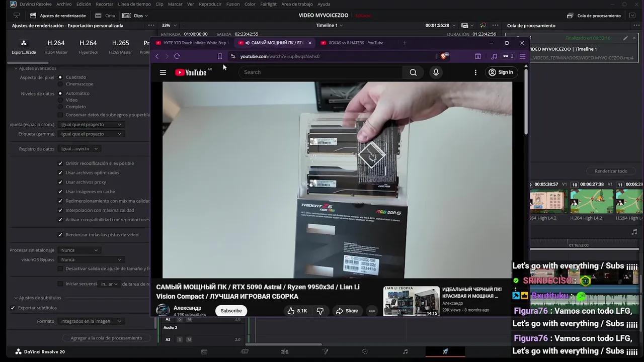The height and width of the screenshot is (362, 644).
Task: Open more actions menu under the YouTube video
Action: point(372,311)
